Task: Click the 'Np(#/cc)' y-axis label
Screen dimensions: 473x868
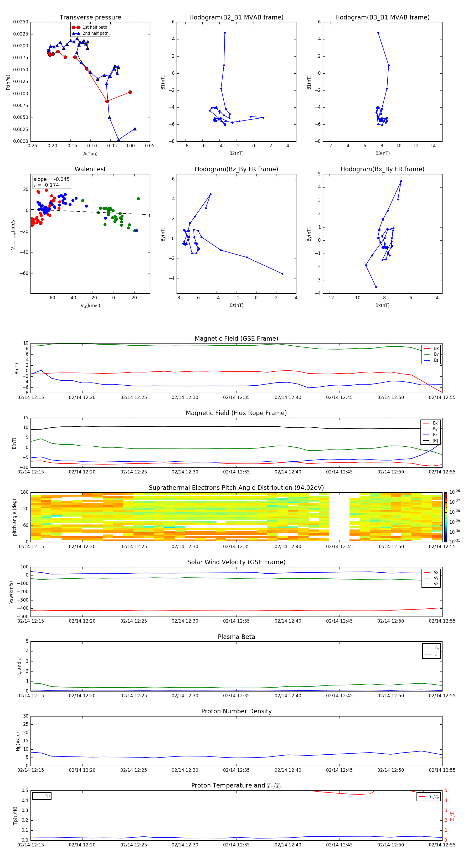Action: 18,741
